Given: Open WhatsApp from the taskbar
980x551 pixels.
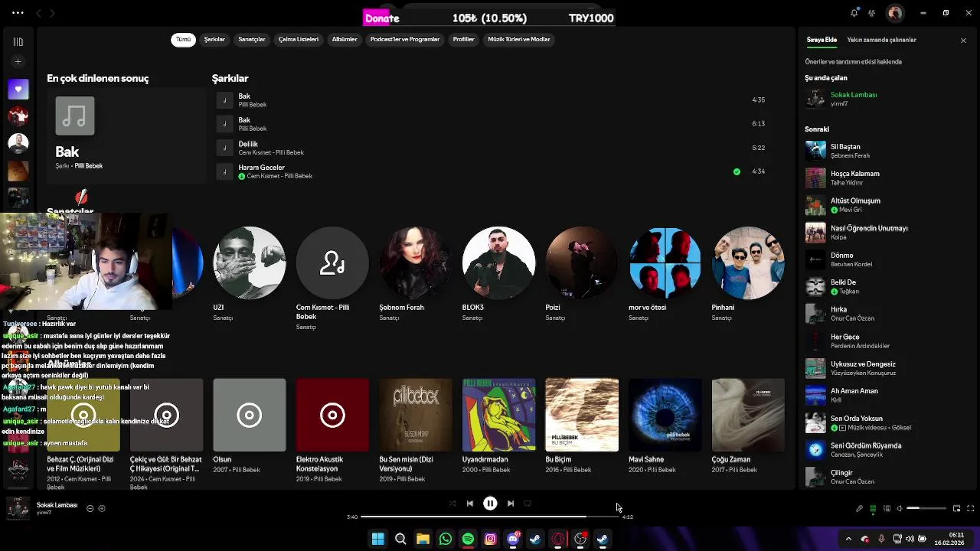Looking at the screenshot, I should [445, 540].
